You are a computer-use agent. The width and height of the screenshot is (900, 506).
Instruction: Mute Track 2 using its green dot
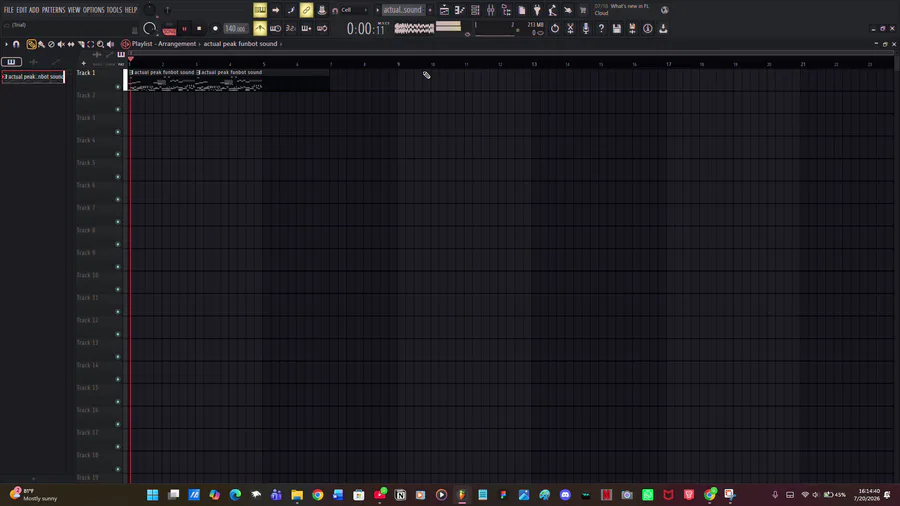(x=118, y=109)
